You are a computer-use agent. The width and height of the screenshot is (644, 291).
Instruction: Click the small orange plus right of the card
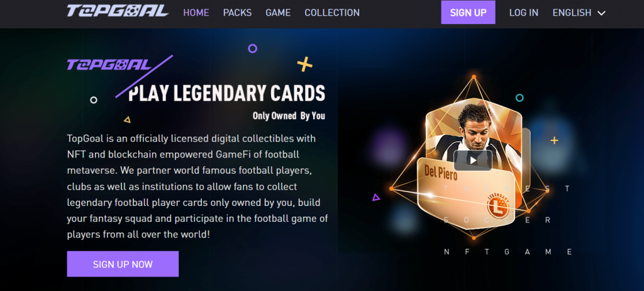554,140
